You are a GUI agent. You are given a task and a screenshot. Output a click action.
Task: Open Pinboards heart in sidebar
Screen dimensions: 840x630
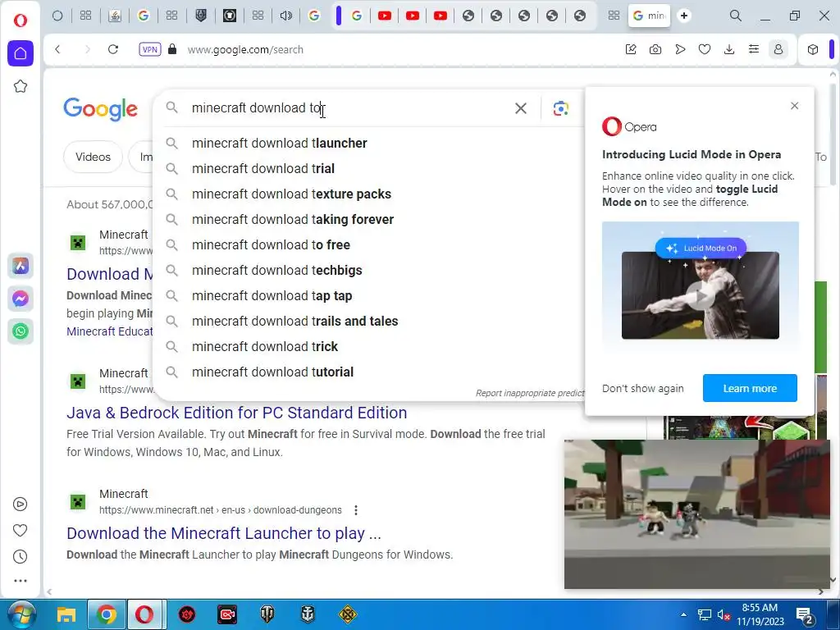coord(21,531)
